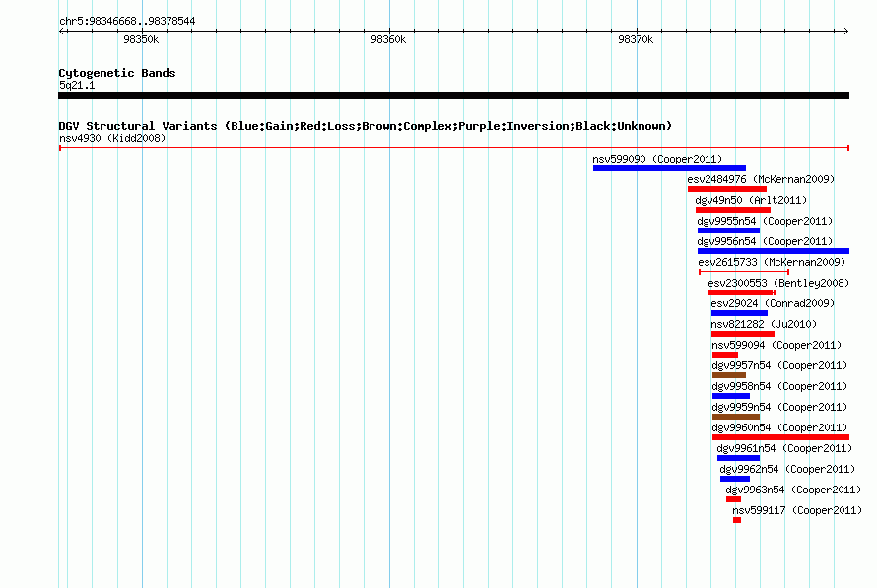Select the red nsv4930 span line
This screenshot has width=877, height=588.
click(454, 148)
